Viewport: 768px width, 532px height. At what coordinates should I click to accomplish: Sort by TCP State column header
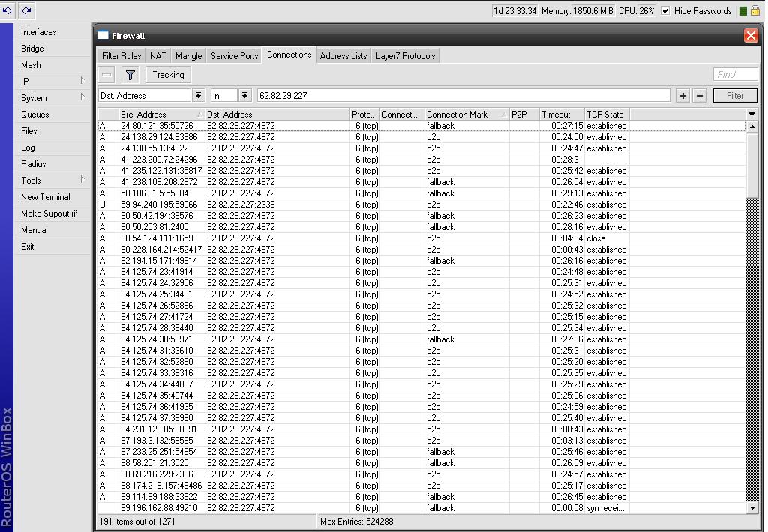(607, 114)
